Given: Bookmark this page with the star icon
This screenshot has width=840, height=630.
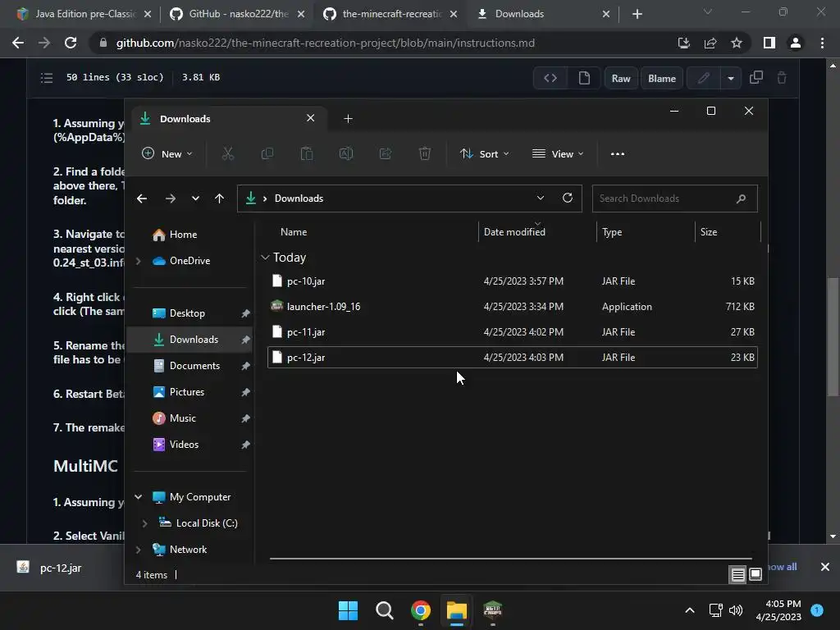Looking at the screenshot, I should [x=737, y=43].
